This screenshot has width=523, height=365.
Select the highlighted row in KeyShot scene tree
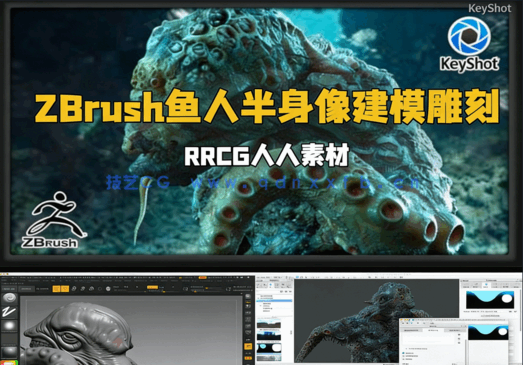(x=274, y=301)
